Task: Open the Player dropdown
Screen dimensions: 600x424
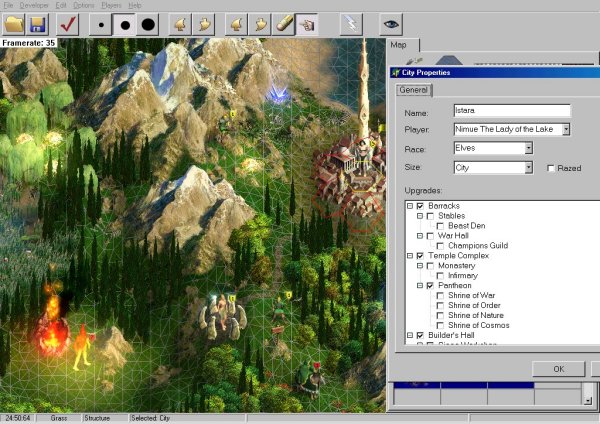Action: click(566, 129)
